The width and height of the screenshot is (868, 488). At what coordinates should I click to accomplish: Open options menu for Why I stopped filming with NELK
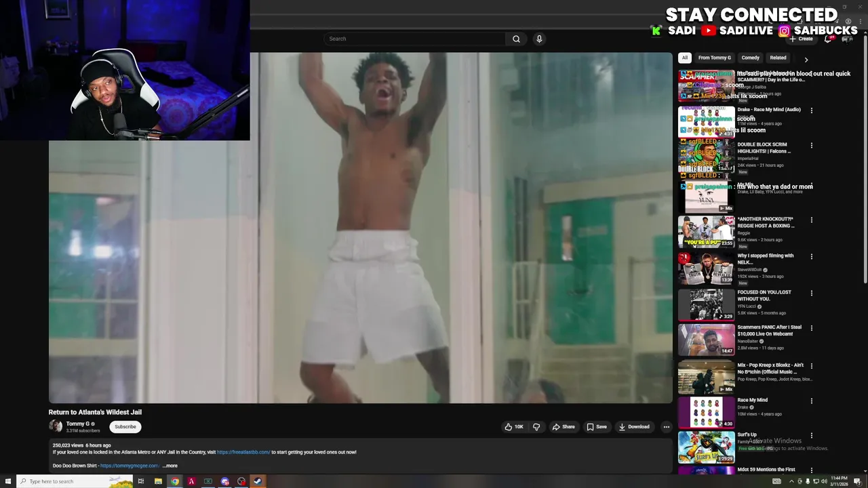point(812,257)
